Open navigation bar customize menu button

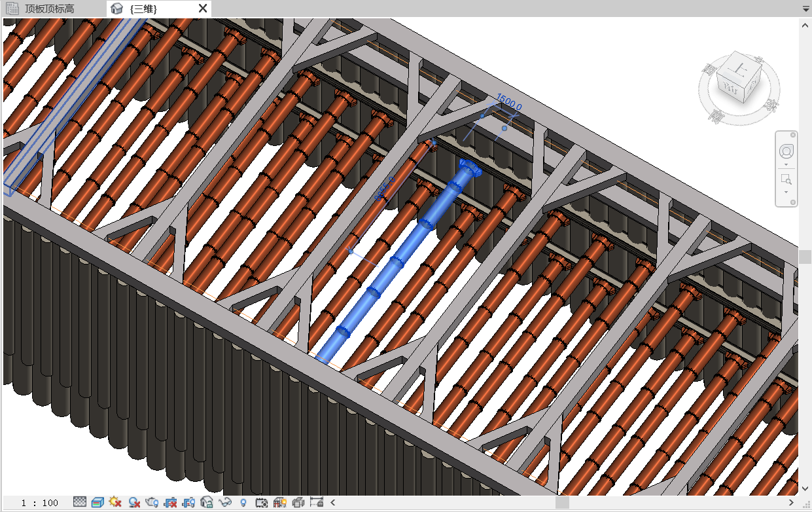(x=793, y=202)
